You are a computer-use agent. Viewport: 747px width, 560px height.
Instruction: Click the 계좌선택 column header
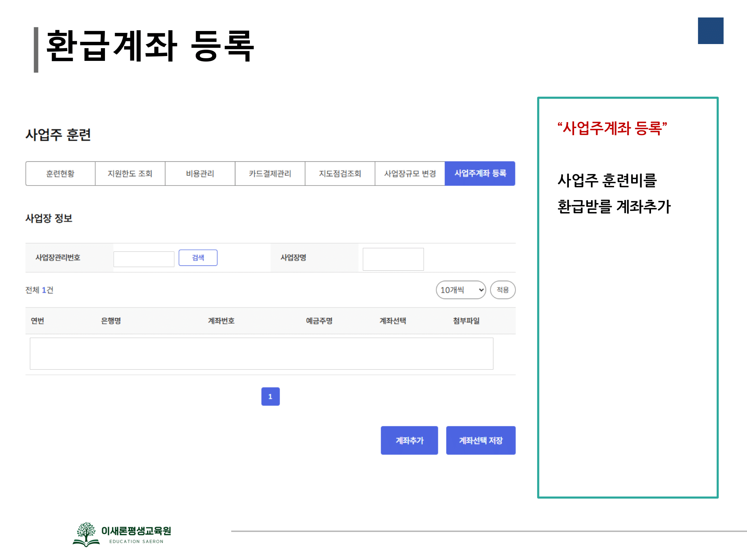click(393, 321)
